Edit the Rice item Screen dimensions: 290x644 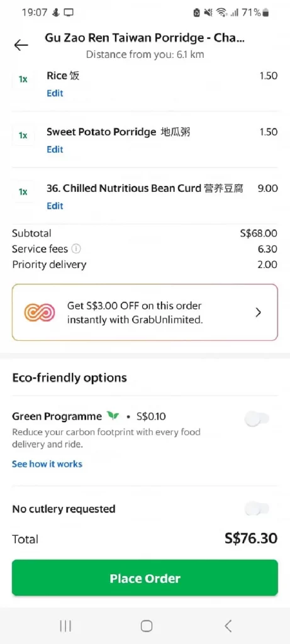point(55,93)
